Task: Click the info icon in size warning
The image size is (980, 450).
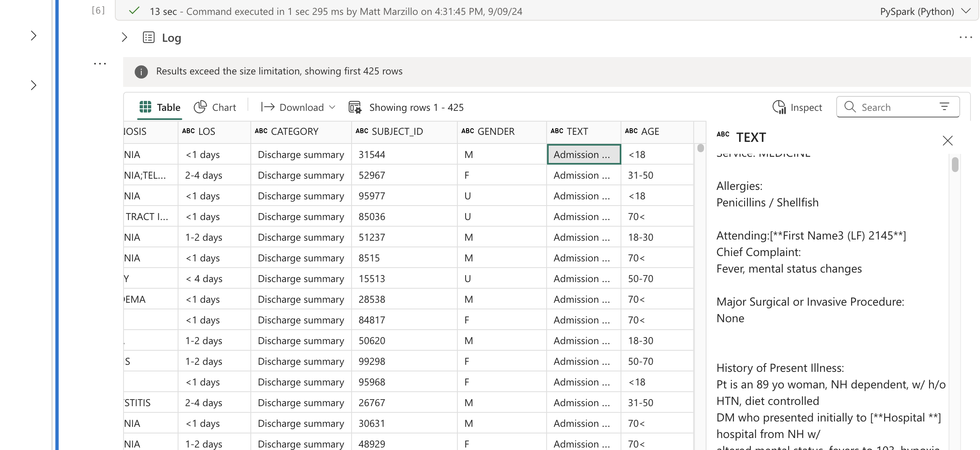Action: coord(141,72)
